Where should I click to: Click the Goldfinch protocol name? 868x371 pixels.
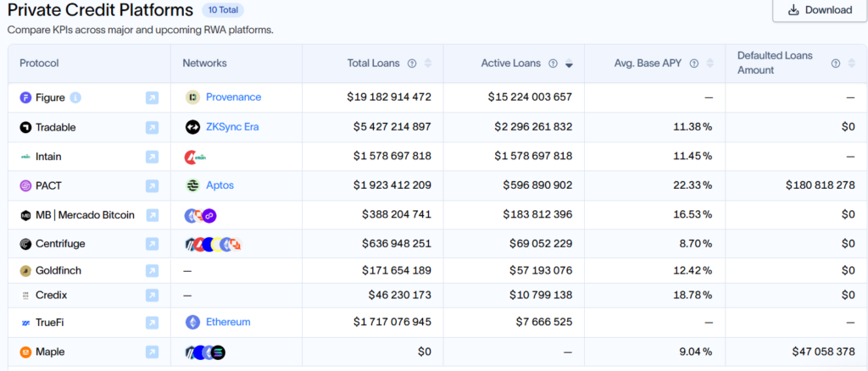click(x=58, y=271)
